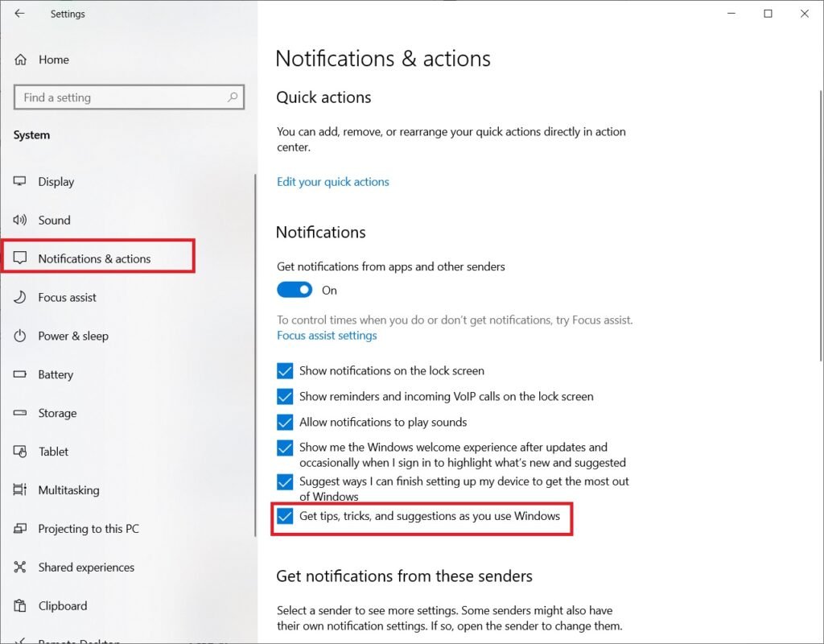Click the main page vertical scrollbar
Viewport: 824px width, 644px height.
[x=820, y=225]
